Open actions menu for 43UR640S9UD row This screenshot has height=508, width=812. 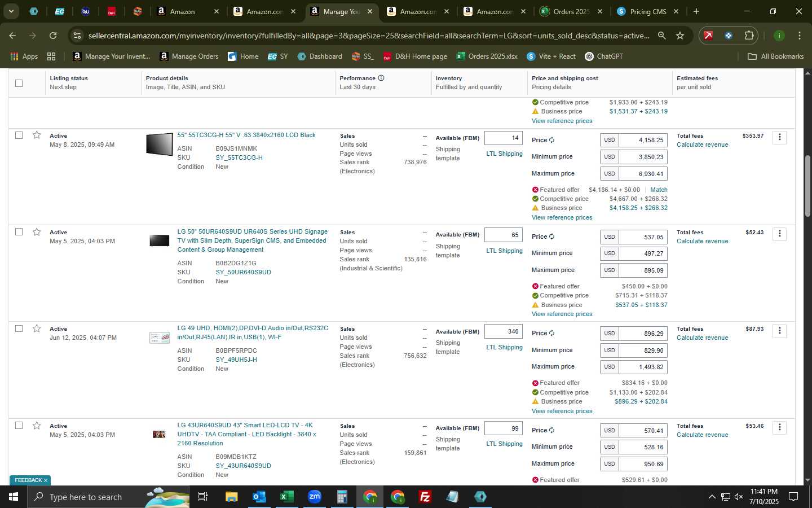click(779, 427)
